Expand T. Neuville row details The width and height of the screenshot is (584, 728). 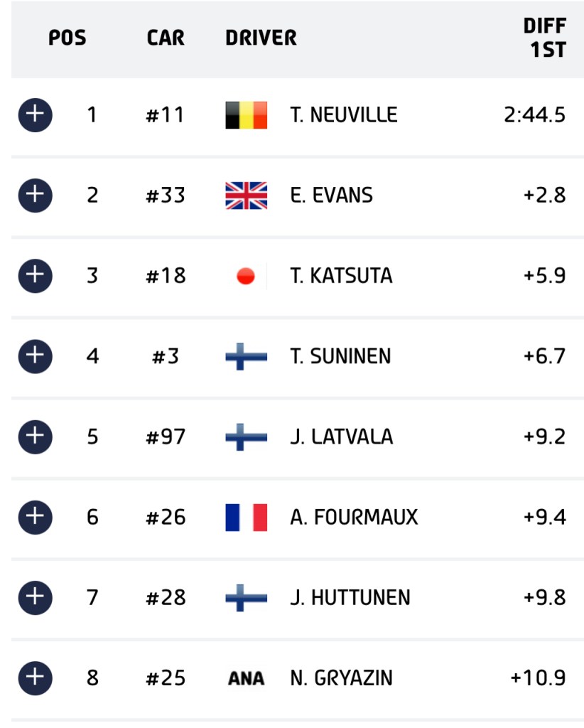coord(36,114)
